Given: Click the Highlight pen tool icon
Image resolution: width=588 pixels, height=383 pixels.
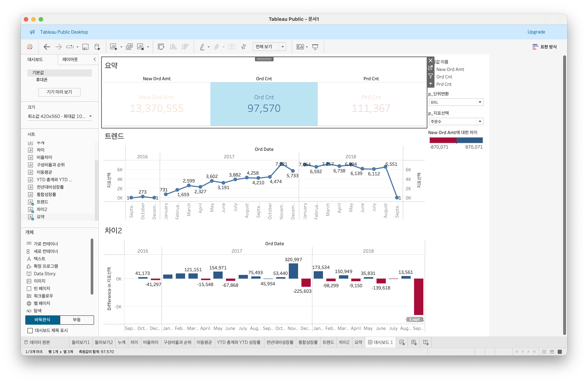Looking at the screenshot, I should [202, 47].
